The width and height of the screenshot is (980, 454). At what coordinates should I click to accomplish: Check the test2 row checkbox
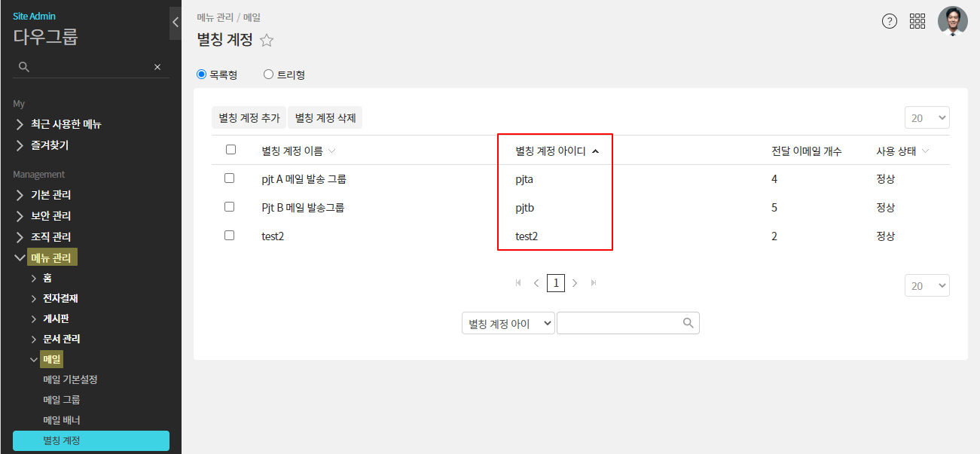230,236
